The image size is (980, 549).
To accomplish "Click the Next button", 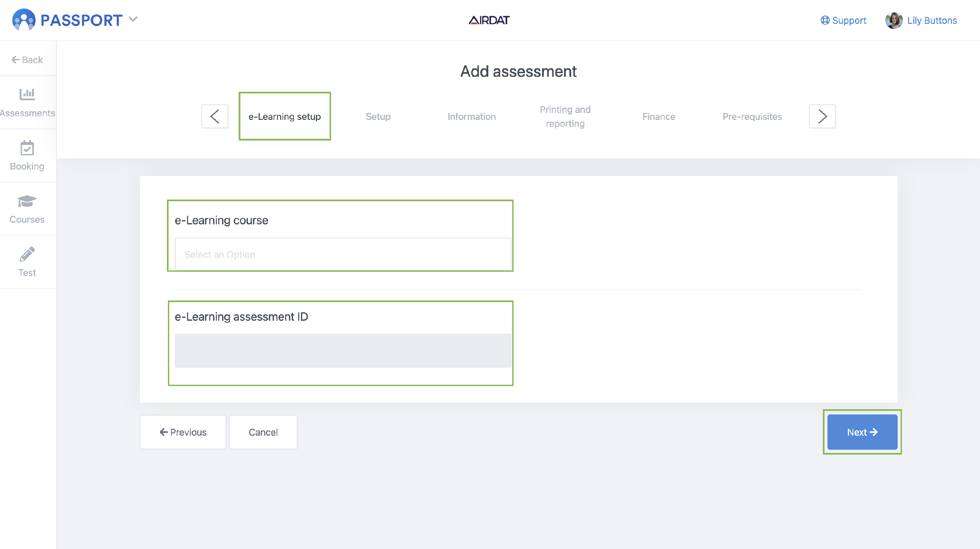I will click(x=862, y=432).
